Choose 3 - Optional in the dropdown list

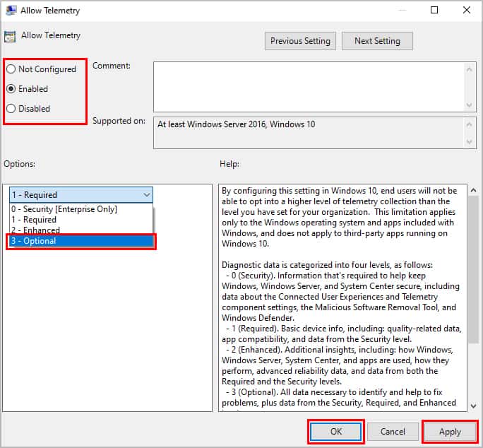pyautogui.click(x=81, y=241)
